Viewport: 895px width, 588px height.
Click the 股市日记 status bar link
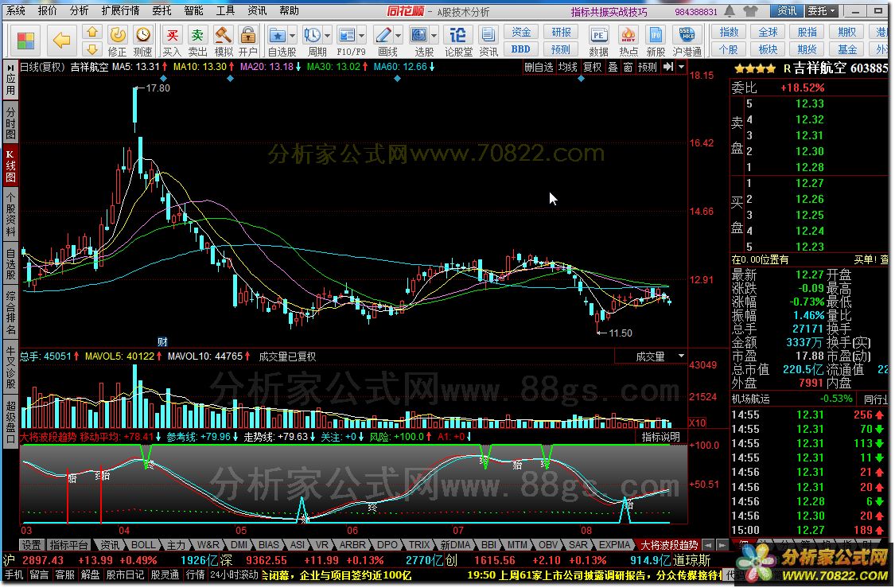125,574
